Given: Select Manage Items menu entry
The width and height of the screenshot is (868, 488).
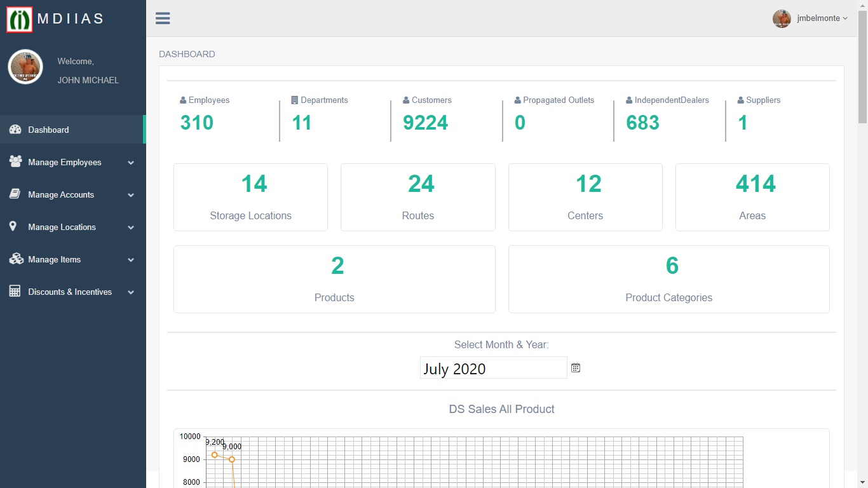Looking at the screenshot, I should [55, 260].
